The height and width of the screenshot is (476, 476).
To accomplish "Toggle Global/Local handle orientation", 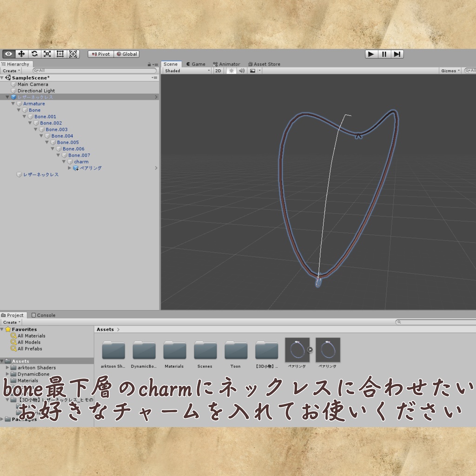I will click(126, 54).
